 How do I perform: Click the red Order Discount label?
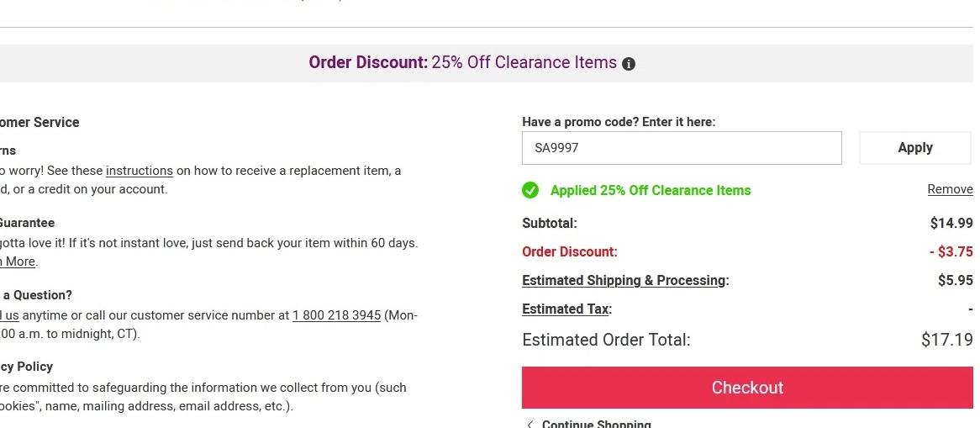click(569, 252)
